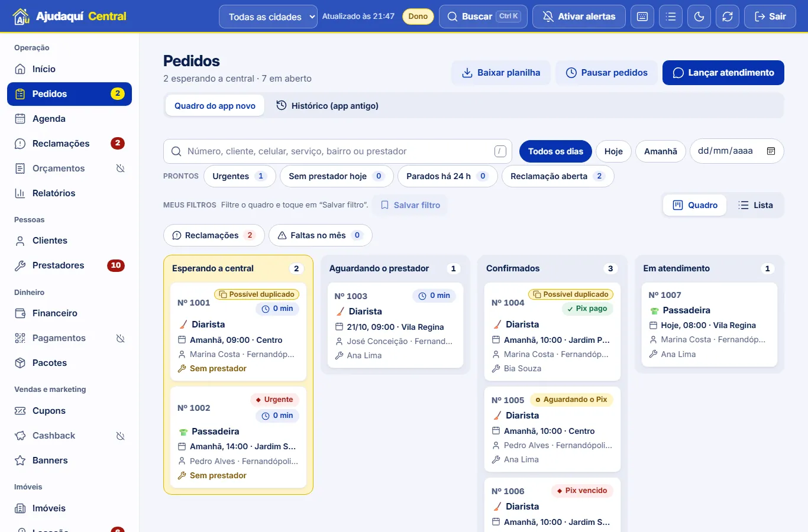808x532 pixels.
Task: Click the muted bell icon beside Pagamentos
Action: coord(120,338)
